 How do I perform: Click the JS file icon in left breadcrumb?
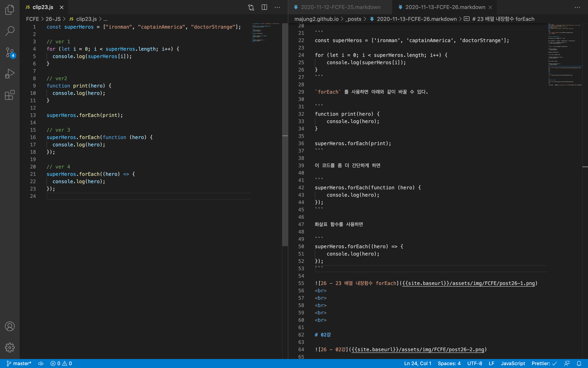[71, 19]
